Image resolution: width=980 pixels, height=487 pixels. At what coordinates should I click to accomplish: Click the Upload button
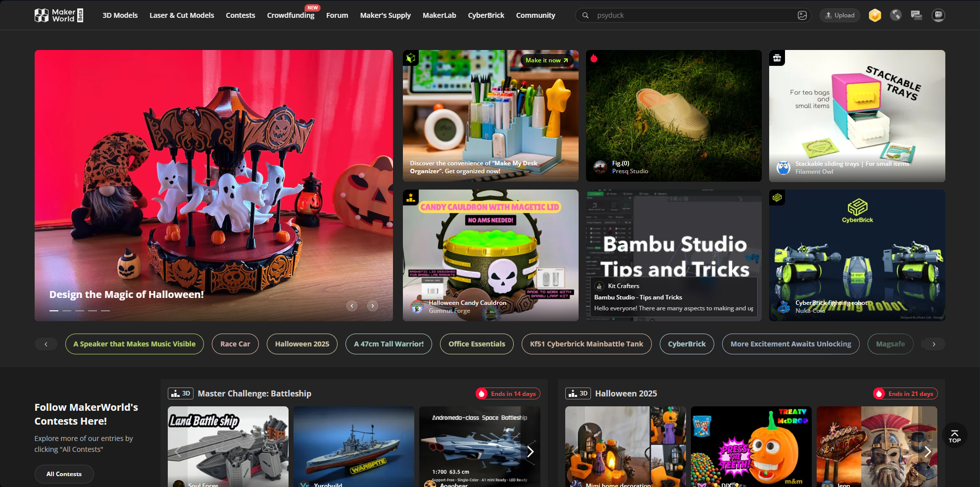[x=840, y=15]
